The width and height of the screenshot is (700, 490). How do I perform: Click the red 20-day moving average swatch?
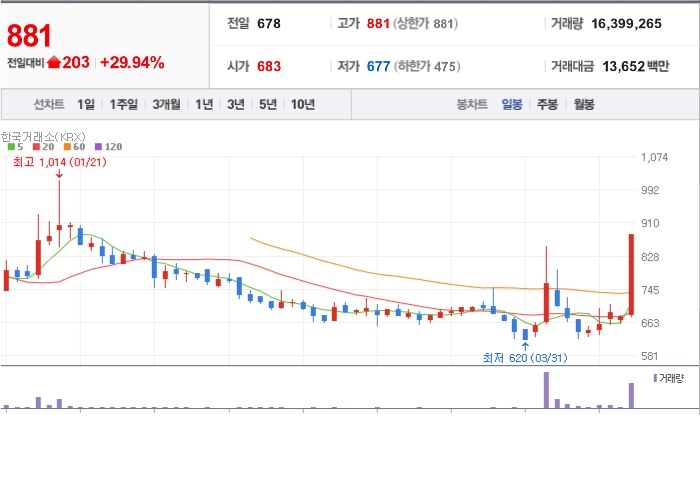point(36,147)
